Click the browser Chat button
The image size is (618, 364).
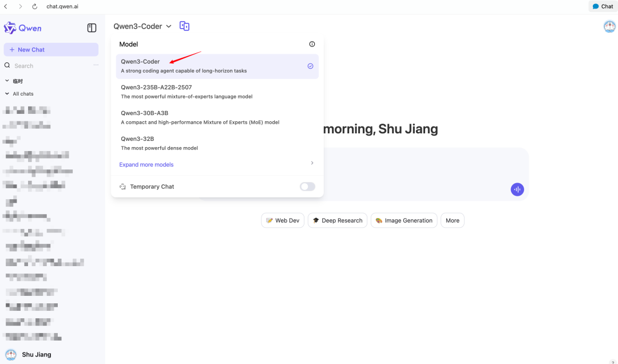[x=603, y=6]
